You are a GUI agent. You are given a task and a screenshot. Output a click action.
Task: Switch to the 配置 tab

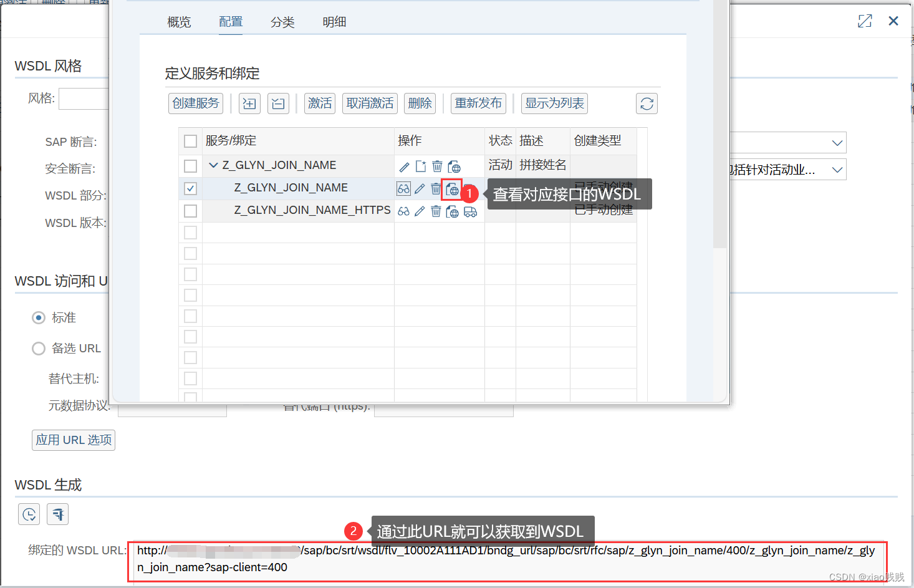(x=231, y=22)
